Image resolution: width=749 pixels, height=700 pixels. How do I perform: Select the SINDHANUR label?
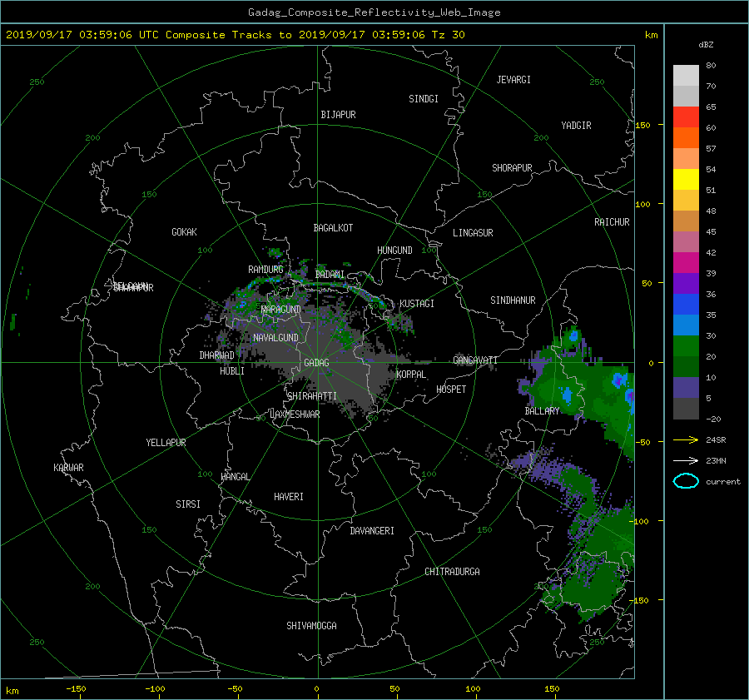pyautogui.click(x=513, y=300)
